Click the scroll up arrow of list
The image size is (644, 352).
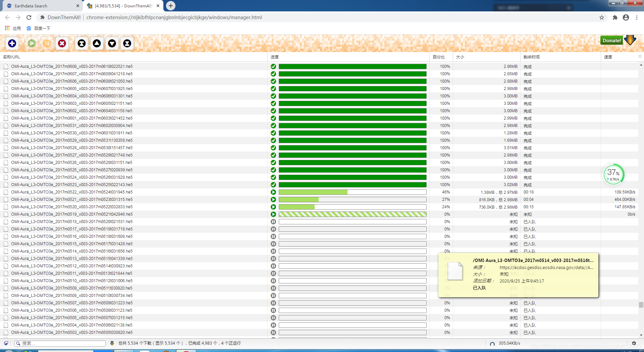(641, 65)
